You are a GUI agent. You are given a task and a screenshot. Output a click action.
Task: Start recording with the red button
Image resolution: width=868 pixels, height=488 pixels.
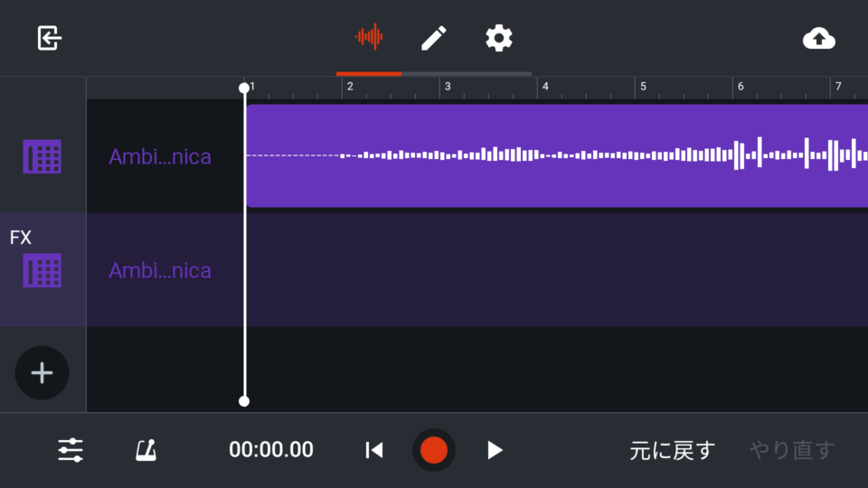coord(433,450)
